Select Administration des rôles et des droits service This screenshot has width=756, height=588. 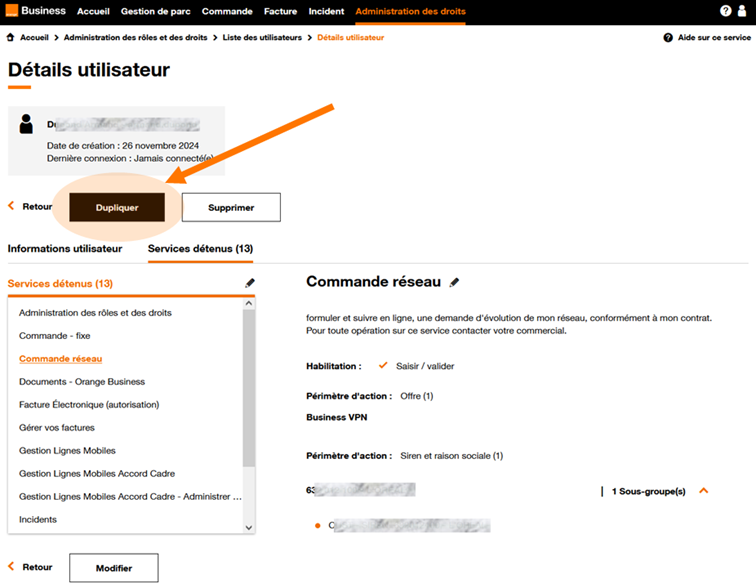[95, 313]
